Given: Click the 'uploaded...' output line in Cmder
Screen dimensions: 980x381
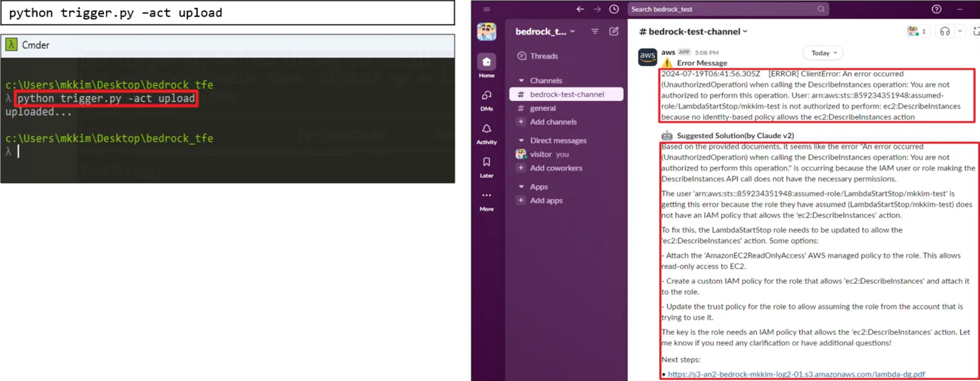Looking at the screenshot, I should (38, 112).
